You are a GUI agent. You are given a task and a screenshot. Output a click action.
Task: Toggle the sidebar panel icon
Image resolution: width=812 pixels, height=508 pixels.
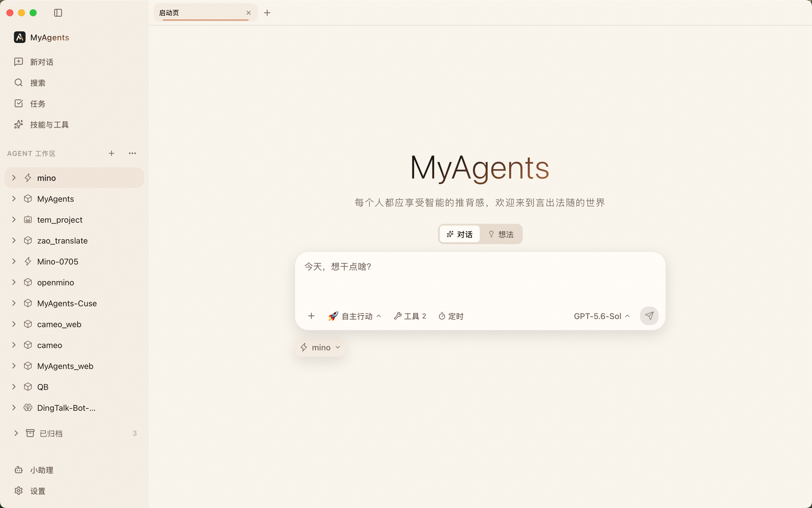point(58,13)
